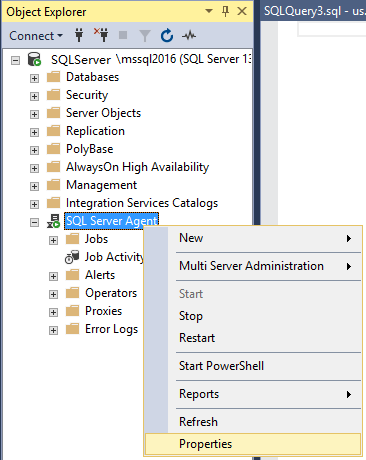Expand the Alerts node
This screenshot has height=460, width=366.
pos(53,276)
